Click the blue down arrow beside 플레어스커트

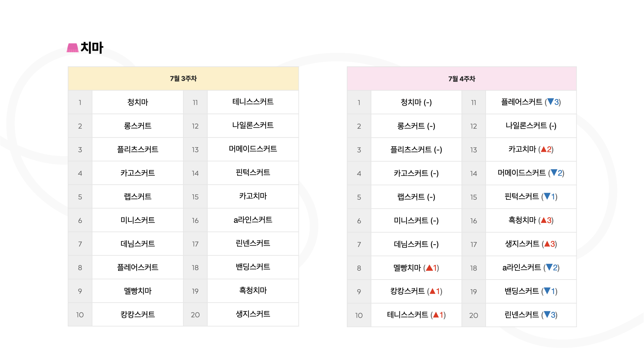[550, 102]
